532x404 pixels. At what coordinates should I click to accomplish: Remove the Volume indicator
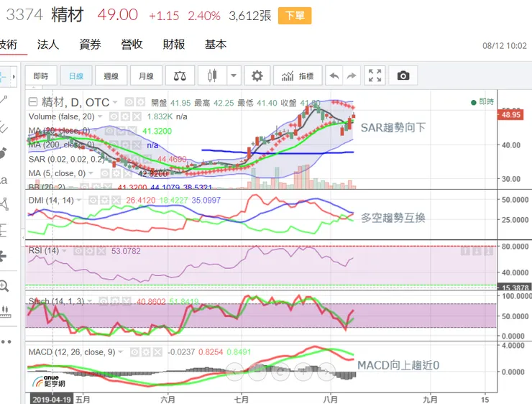[x=137, y=116]
